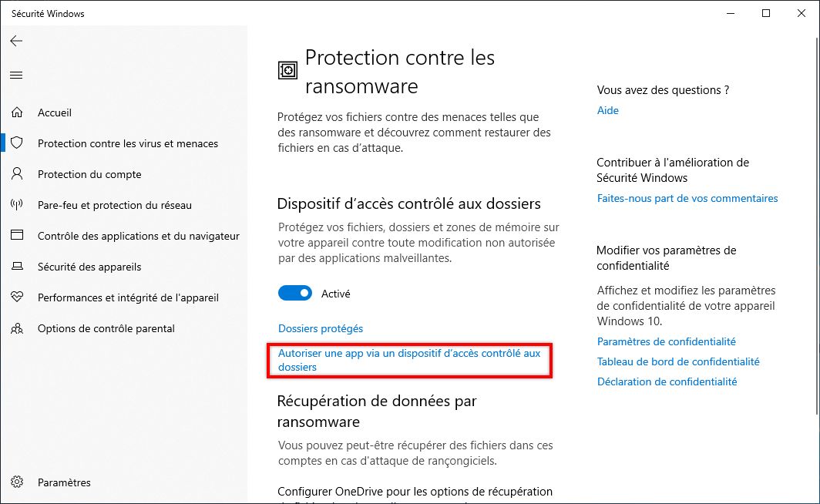Click the ransomware protection header icon
Viewport: 820px width, 504px height.
tap(287, 69)
